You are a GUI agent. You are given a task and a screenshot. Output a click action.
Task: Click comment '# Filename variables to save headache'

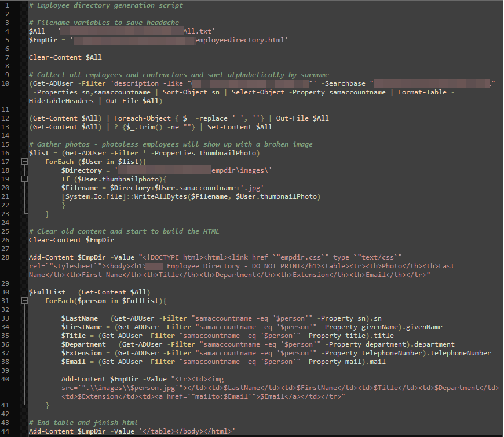(104, 23)
